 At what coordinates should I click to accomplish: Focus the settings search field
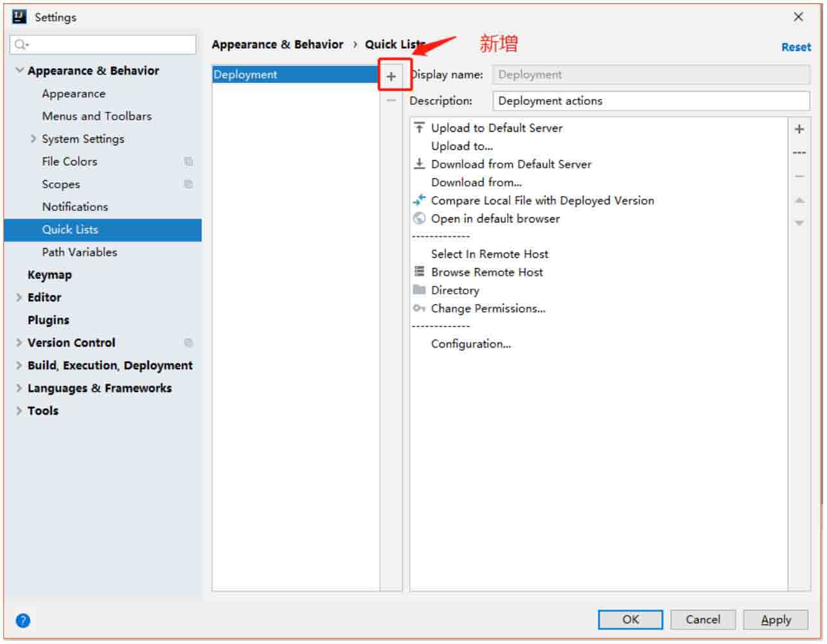(x=103, y=44)
